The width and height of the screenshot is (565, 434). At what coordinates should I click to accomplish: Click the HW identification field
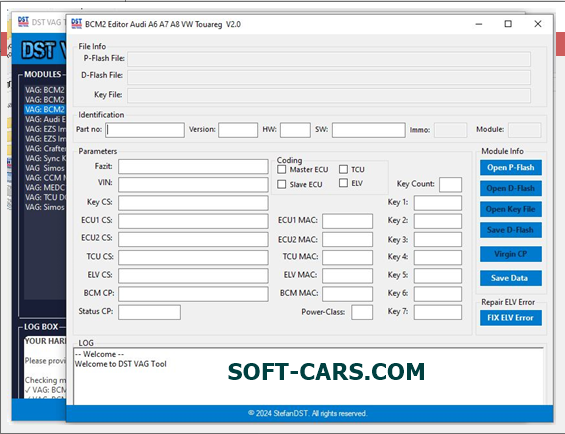click(295, 130)
